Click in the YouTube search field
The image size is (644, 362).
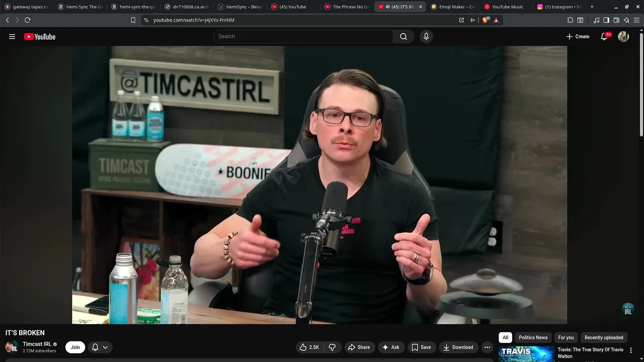pyautogui.click(x=303, y=37)
